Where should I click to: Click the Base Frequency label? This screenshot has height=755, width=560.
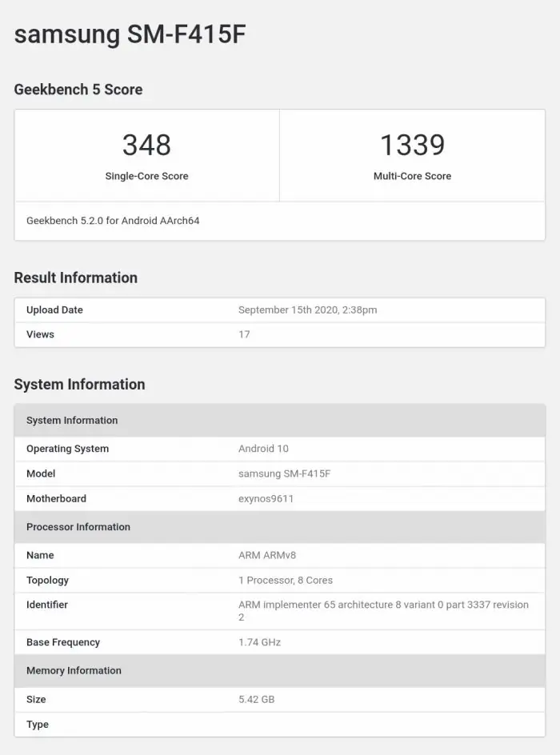pyautogui.click(x=62, y=642)
